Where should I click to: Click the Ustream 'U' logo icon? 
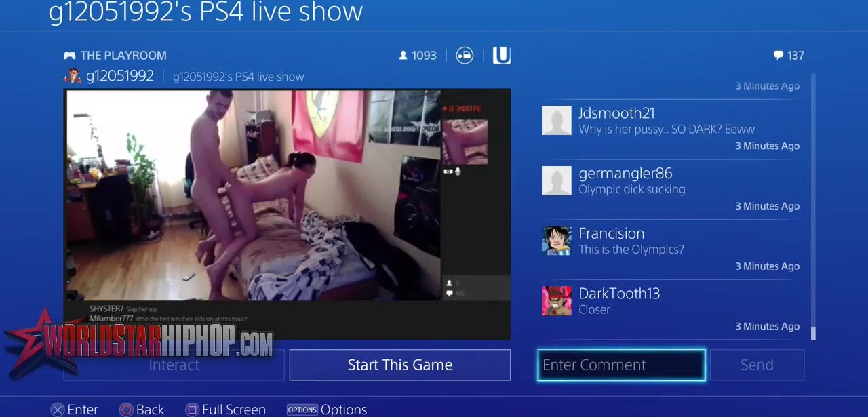[x=501, y=56]
